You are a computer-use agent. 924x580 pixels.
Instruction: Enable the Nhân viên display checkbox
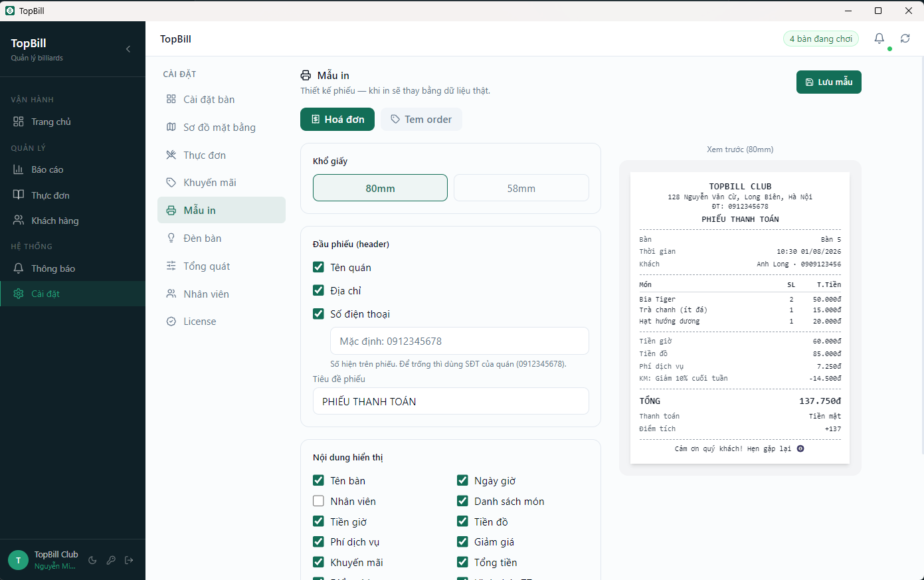point(318,501)
